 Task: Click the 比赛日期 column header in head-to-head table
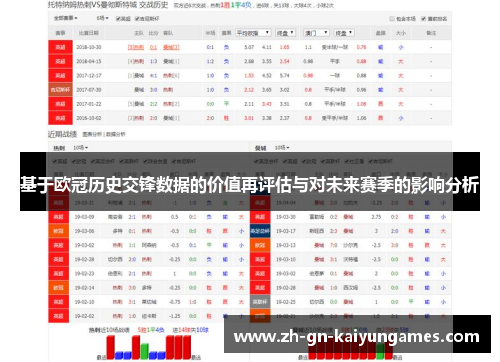pyautogui.click(x=89, y=33)
